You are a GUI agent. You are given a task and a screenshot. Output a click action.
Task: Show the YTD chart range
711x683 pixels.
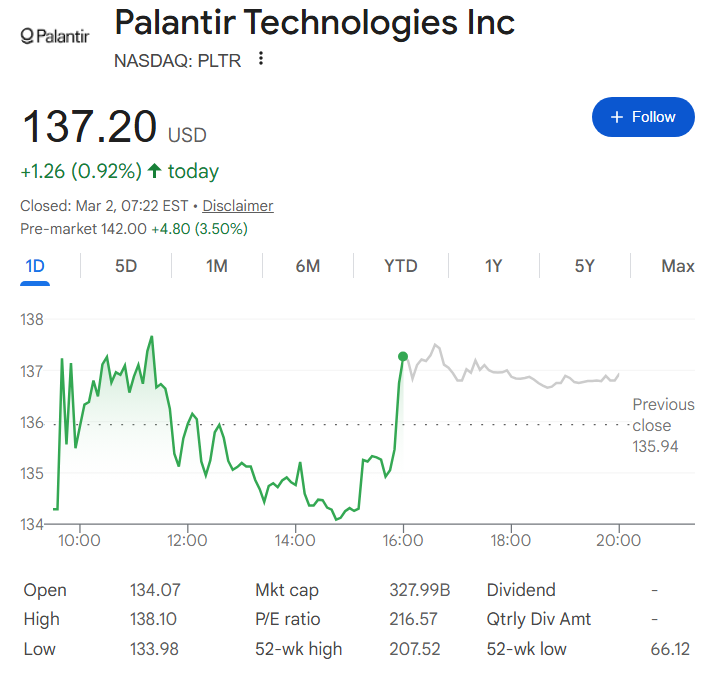400,266
